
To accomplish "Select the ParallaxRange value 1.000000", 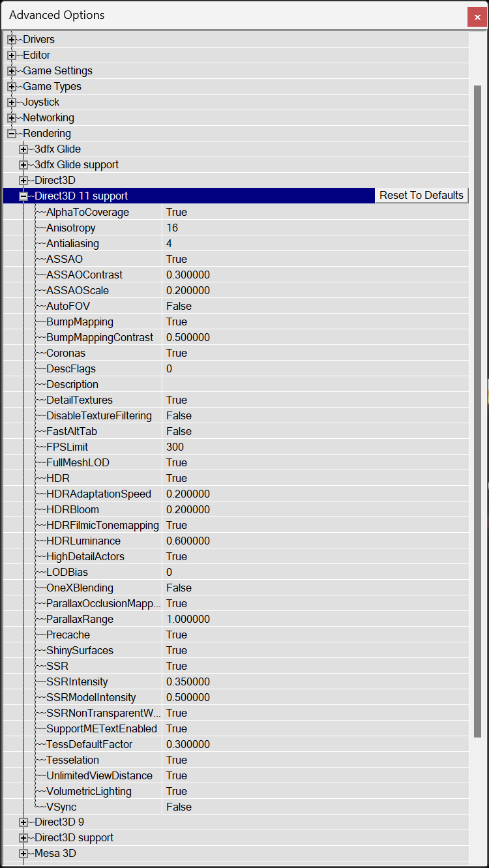I will pos(188,619).
